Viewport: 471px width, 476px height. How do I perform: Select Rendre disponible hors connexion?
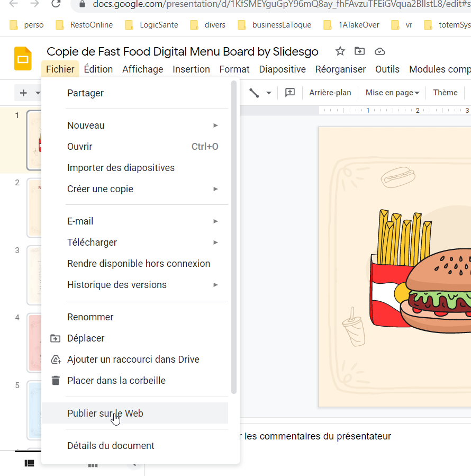(135, 264)
